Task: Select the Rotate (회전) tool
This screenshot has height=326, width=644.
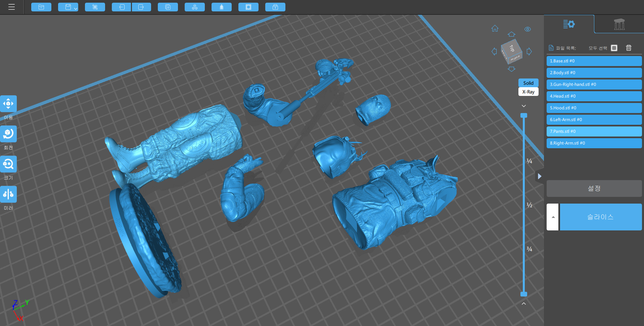Action: coord(8,134)
